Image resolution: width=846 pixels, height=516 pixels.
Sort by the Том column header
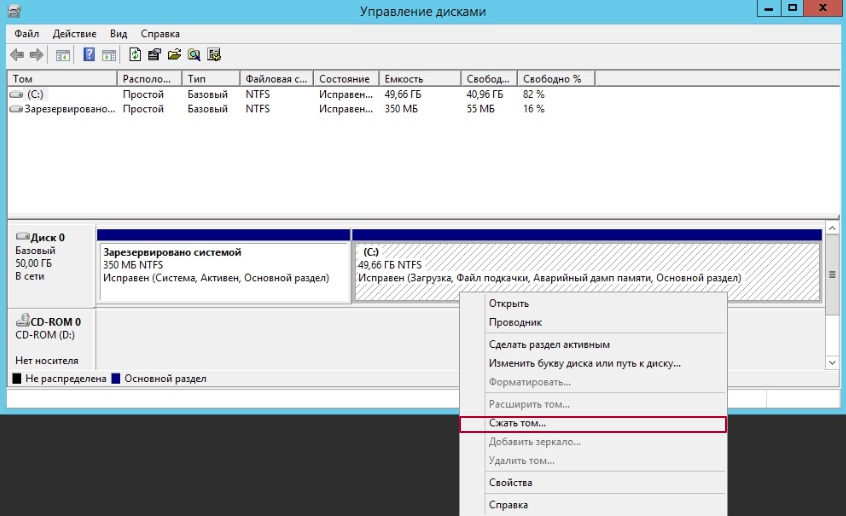62,79
